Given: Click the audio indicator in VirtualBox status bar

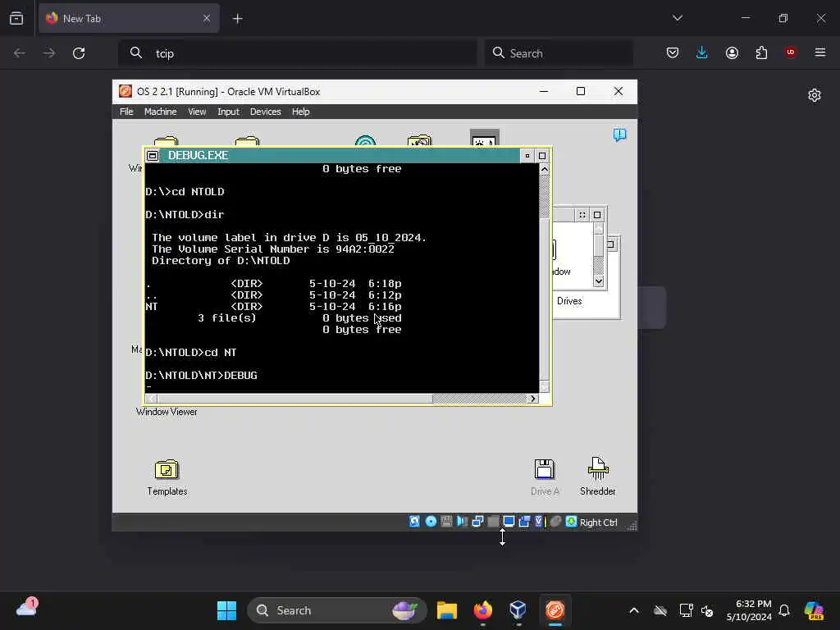Looking at the screenshot, I should click(462, 522).
